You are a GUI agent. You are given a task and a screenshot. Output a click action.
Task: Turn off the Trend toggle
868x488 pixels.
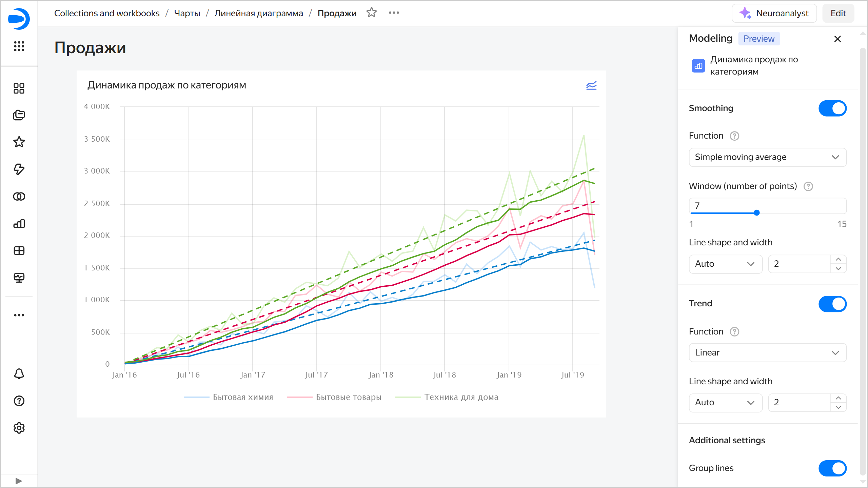pyautogui.click(x=832, y=304)
